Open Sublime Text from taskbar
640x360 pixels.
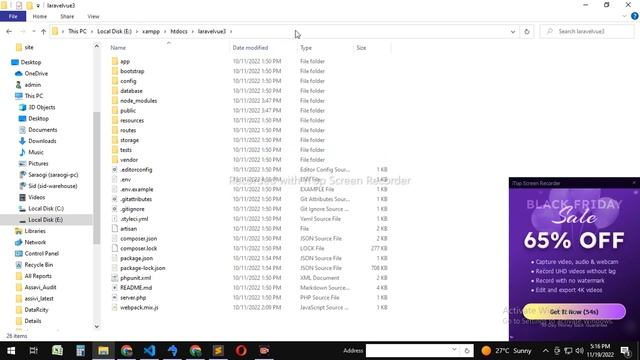point(218,351)
